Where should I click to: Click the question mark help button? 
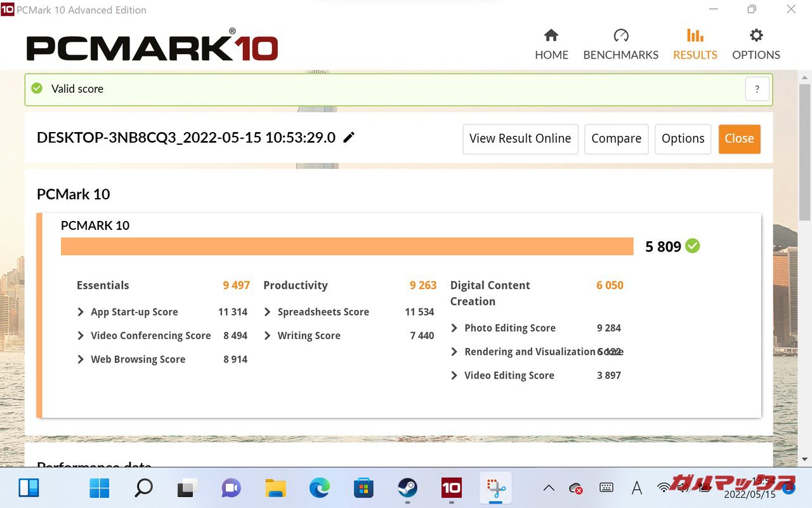[x=757, y=90]
